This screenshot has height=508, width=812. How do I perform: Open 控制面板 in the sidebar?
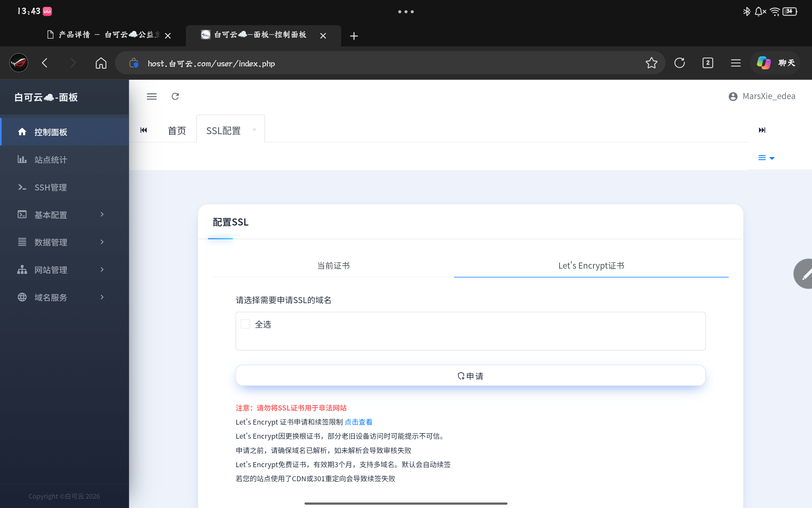pyautogui.click(x=65, y=132)
